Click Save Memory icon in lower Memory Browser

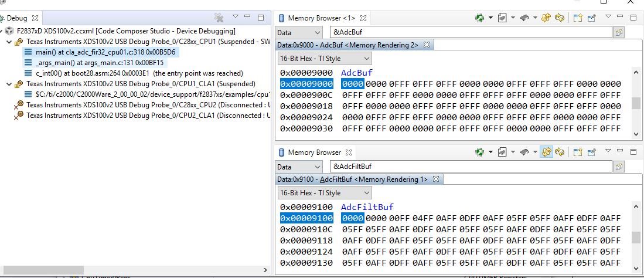(502, 152)
